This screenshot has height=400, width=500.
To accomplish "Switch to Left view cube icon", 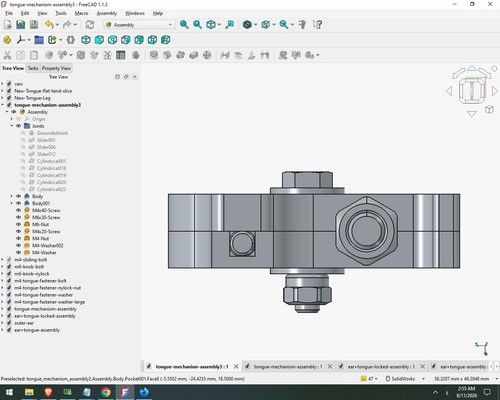I will coord(166,40).
